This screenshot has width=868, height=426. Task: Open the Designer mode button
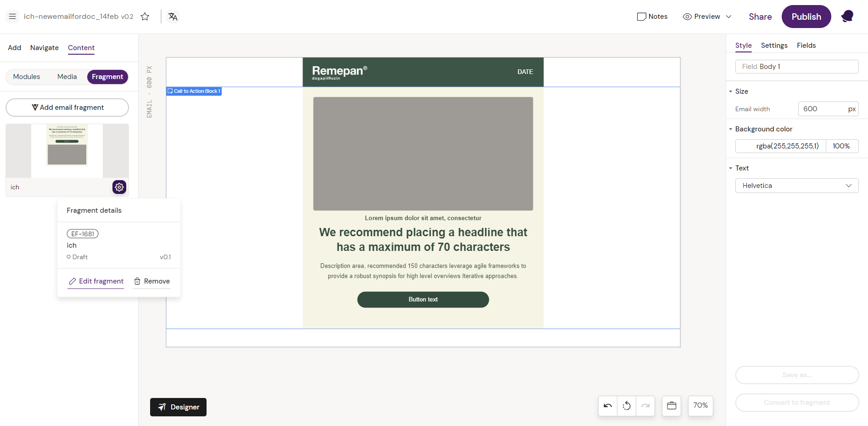(x=178, y=407)
